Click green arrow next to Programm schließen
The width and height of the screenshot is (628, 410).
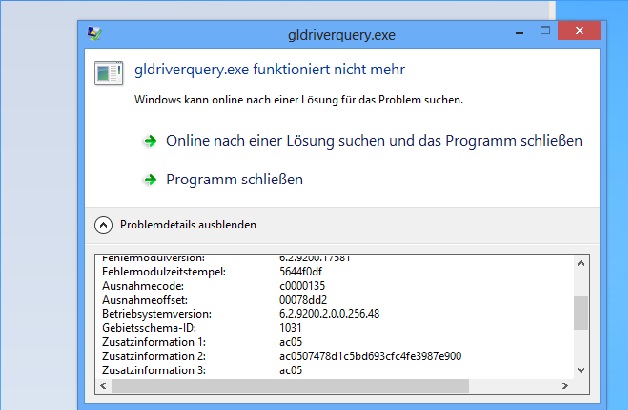[150, 179]
